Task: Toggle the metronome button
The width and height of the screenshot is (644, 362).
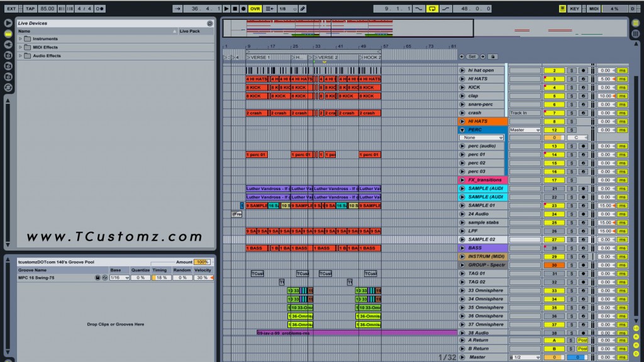Action: 99,8
